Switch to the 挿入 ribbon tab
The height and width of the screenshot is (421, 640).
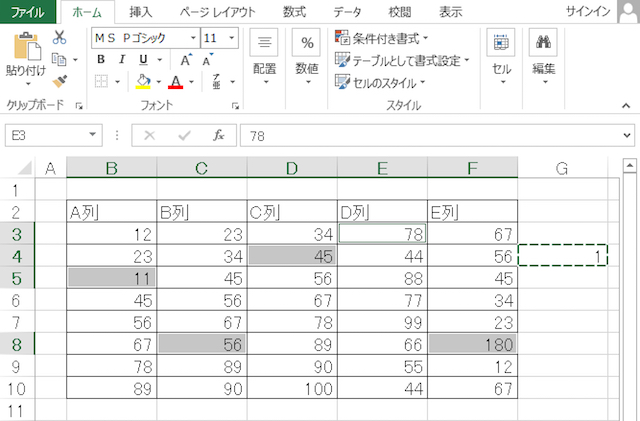141,12
